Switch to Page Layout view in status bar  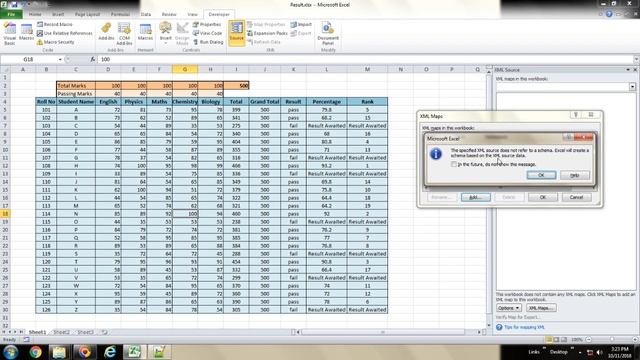click(x=556, y=340)
